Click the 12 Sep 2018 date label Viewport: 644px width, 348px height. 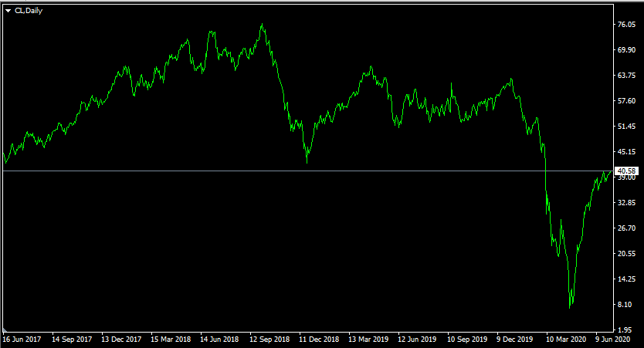coord(269,340)
